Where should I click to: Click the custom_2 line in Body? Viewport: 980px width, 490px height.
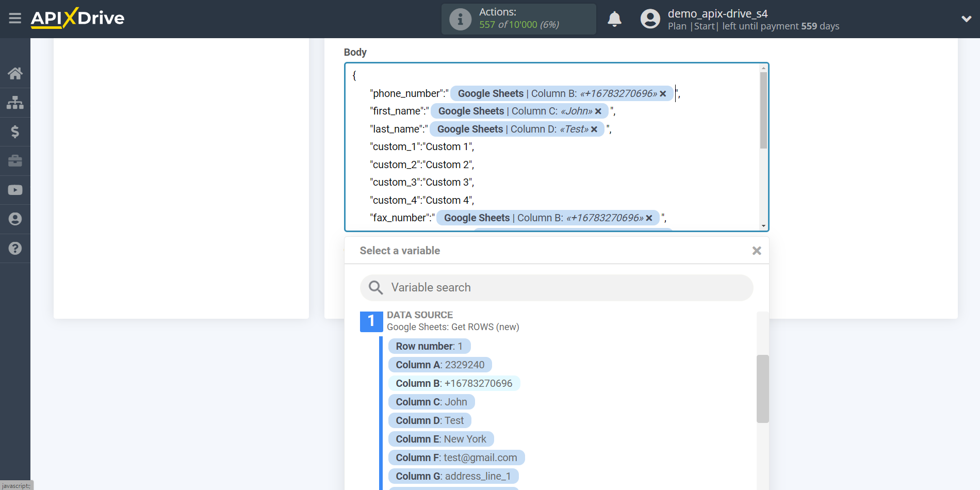[x=422, y=165]
